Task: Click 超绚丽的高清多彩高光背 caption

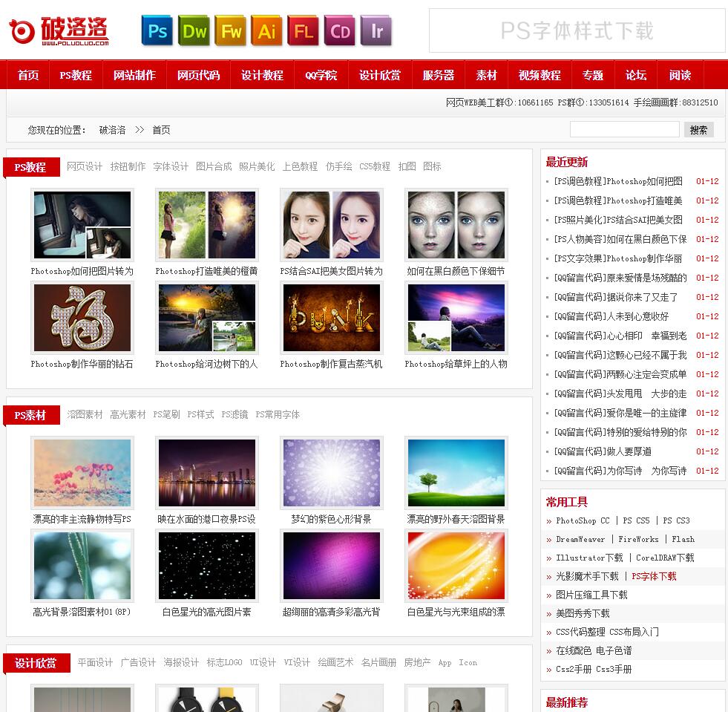Action: 332,613
